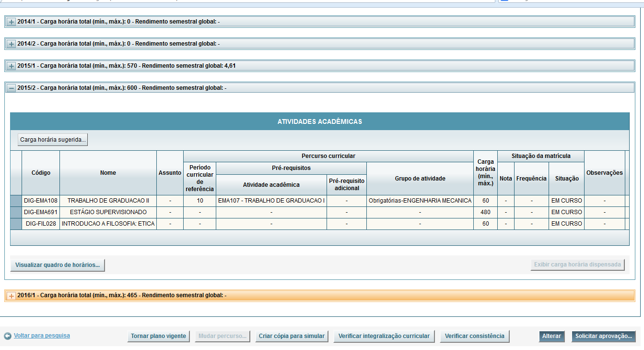Click ESTÁGIO SUPERVISIONADO name cell
Screen dimensions: 644x350
coord(108,212)
